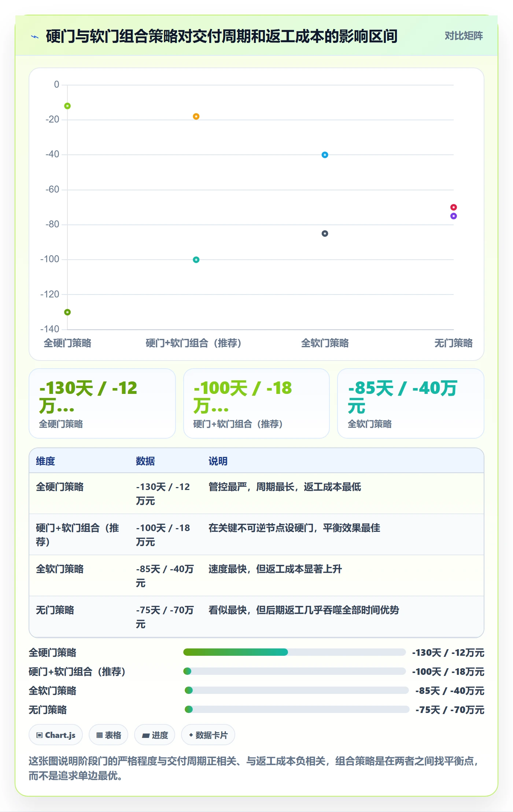Open the -100天 / -18万 data card
The width and height of the screenshot is (513, 812).
(256, 403)
